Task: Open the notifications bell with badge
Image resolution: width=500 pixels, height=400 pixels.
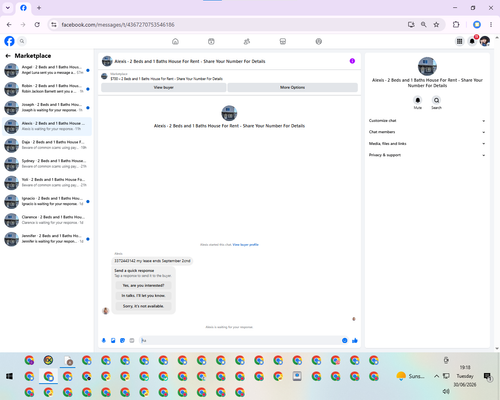Action: point(472,41)
